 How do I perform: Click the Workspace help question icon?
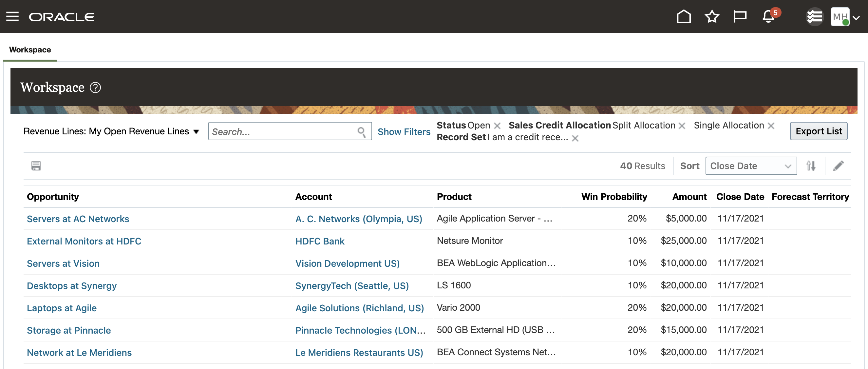(x=95, y=87)
